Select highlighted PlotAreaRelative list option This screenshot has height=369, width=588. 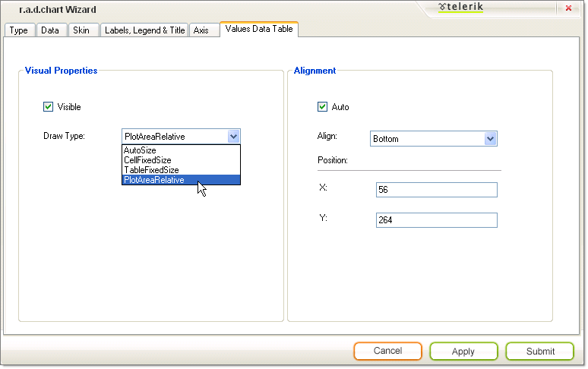[x=181, y=180]
